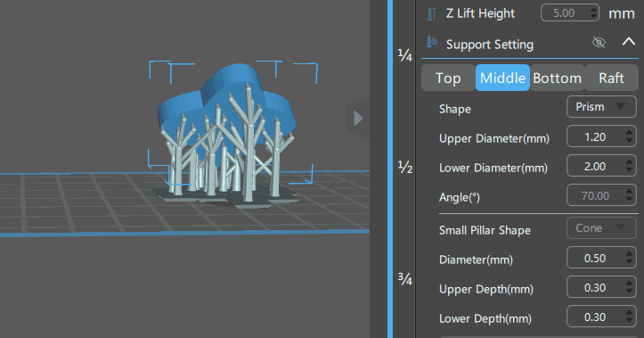Click the Z Lift Height icon

pyautogui.click(x=431, y=14)
